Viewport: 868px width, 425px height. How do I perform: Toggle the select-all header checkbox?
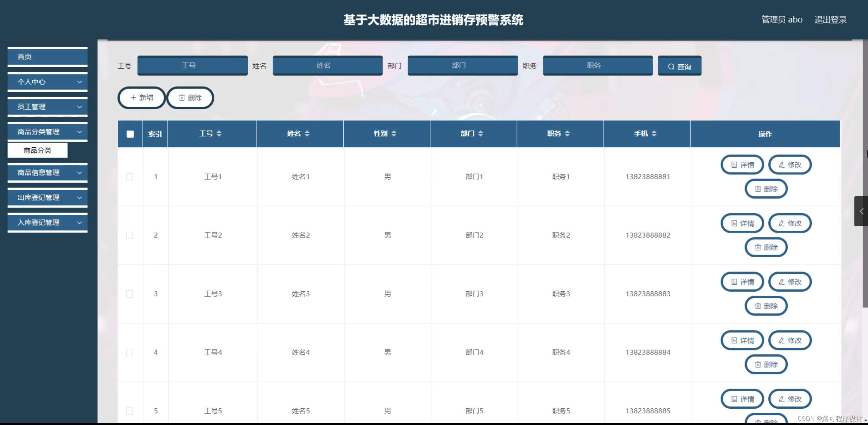(130, 134)
